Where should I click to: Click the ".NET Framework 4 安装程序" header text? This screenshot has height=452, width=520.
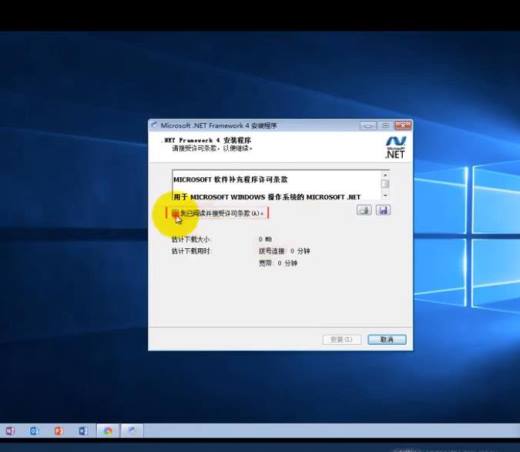pyautogui.click(x=207, y=140)
